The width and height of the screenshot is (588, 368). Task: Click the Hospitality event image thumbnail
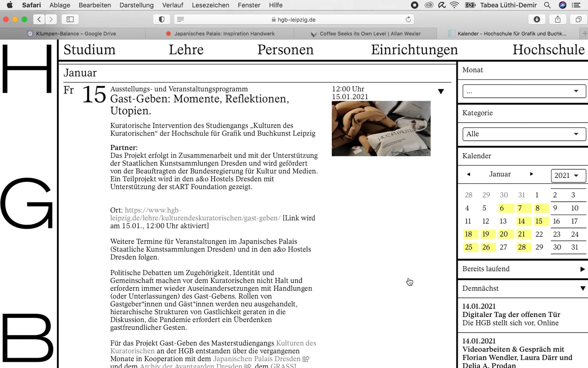tap(381, 129)
